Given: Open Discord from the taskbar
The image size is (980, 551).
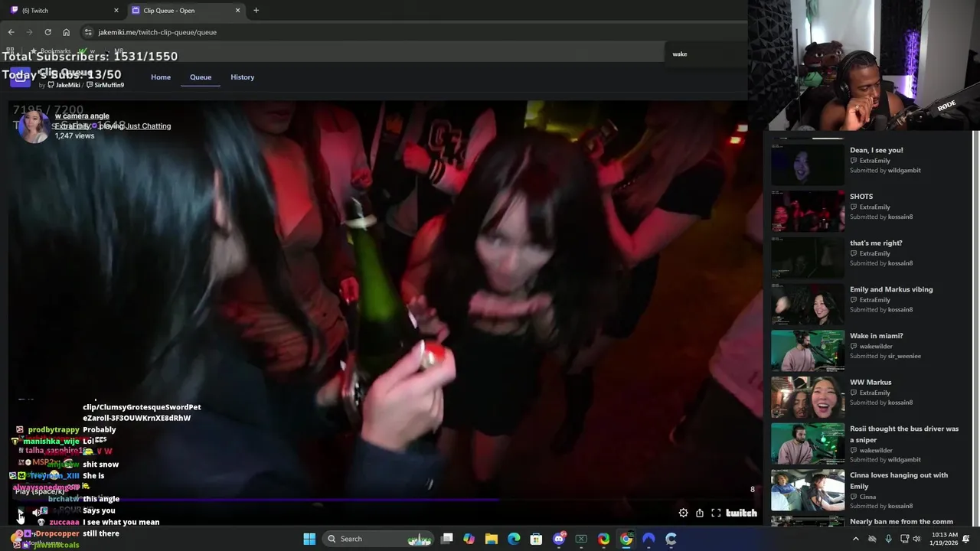Looking at the screenshot, I should coord(559,539).
